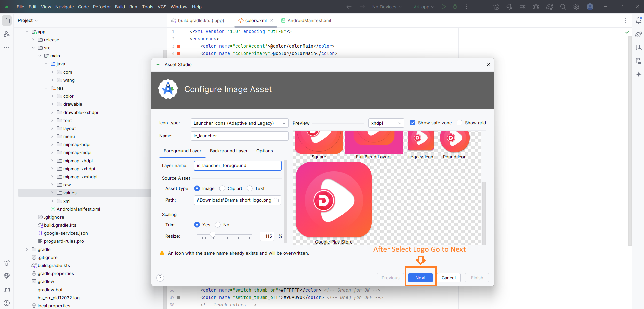This screenshot has width=644, height=309.
Task: Click the Asset Studio help question icon
Action: pyautogui.click(x=160, y=278)
